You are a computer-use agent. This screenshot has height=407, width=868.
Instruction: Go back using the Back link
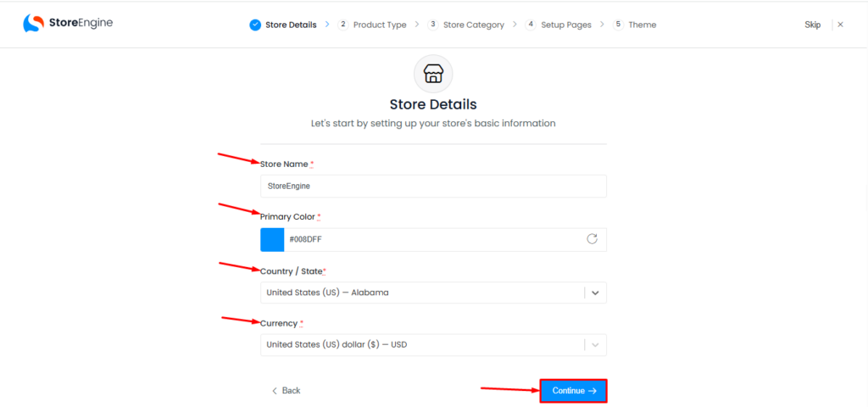tap(291, 391)
